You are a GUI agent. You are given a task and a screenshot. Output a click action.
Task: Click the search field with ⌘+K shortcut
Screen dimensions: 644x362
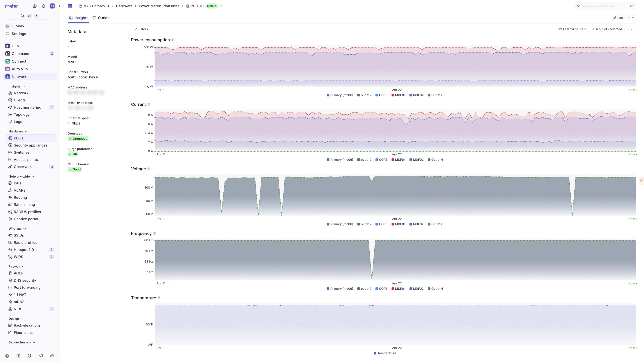coord(30,16)
